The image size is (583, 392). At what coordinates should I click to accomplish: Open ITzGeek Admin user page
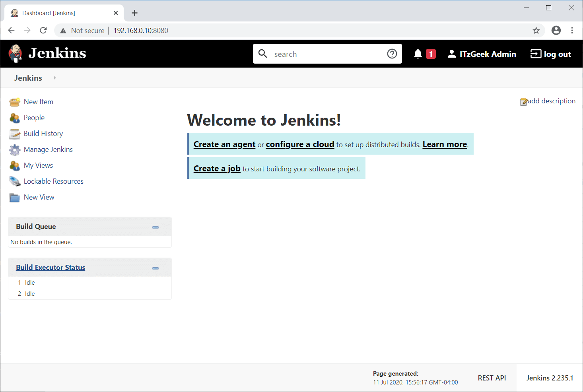(488, 54)
